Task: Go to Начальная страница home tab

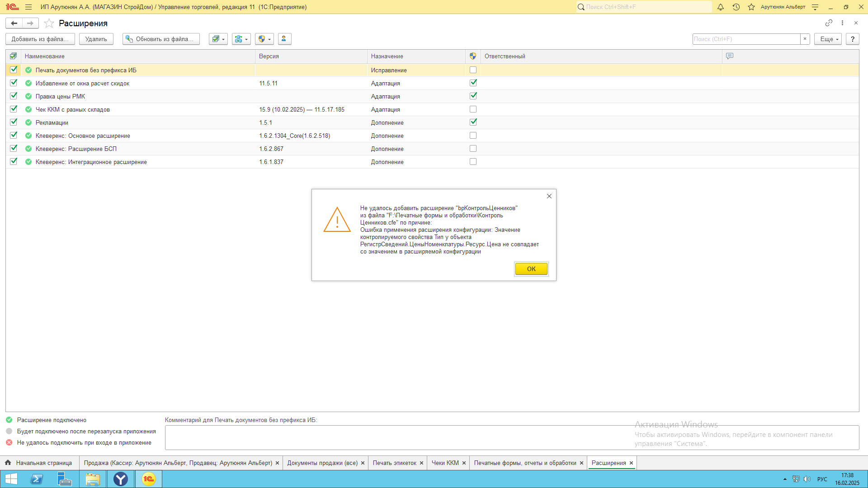Action: point(39,463)
